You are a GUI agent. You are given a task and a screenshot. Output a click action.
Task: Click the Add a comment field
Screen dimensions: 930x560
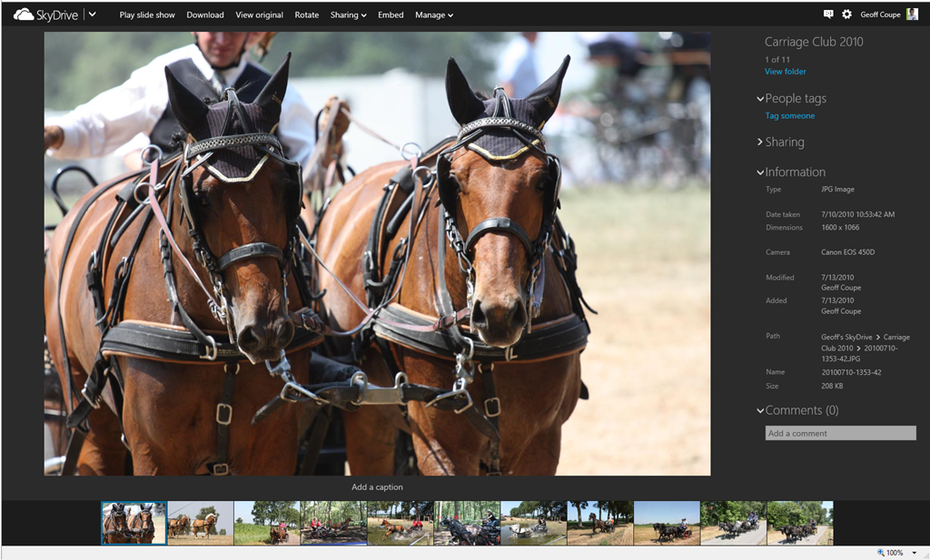pos(840,433)
